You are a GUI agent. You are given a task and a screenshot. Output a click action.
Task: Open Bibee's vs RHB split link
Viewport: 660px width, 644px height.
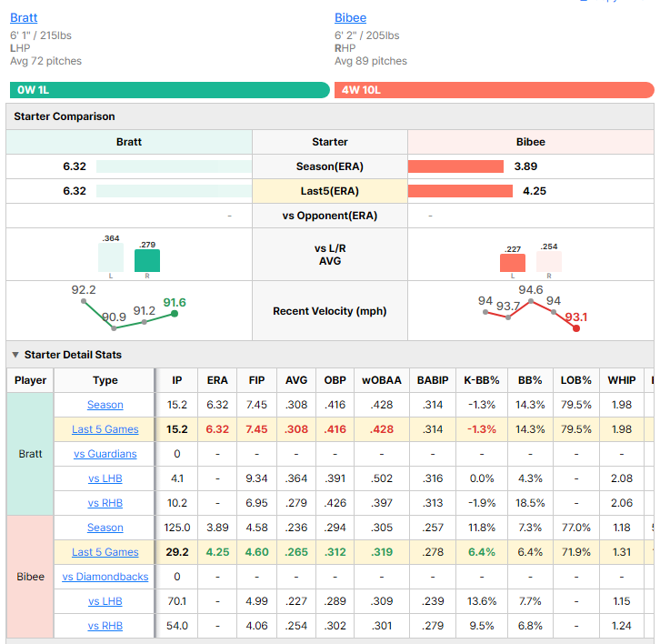(x=105, y=626)
